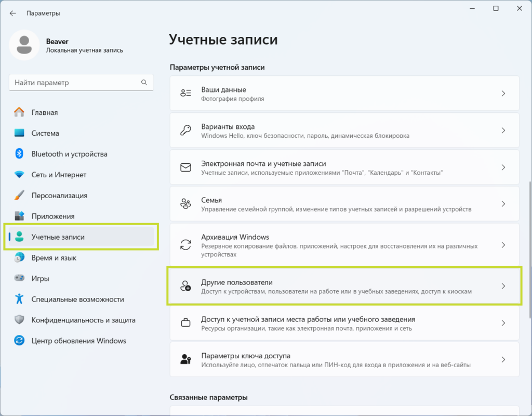The width and height of the screenshot is (532, 416).
Task: Minimize the Параметры window
Action: [472, 8]
